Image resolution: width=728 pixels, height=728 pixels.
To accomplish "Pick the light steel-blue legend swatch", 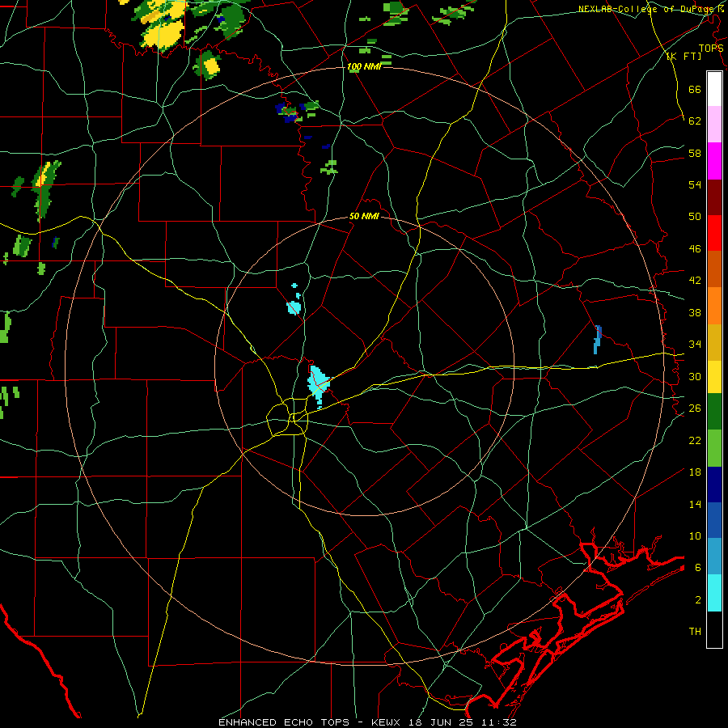I will tap(714, 556).
